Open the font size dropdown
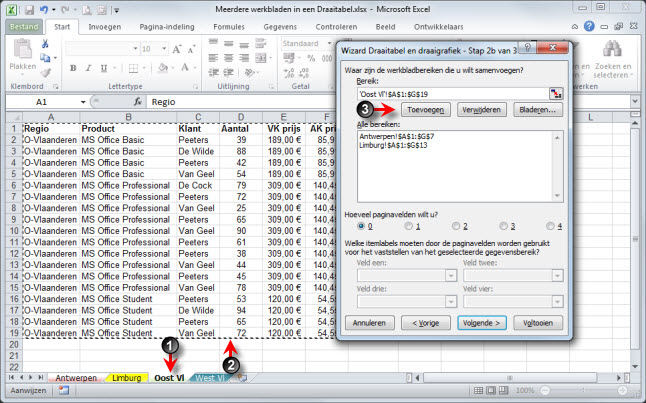 (164, 49)
